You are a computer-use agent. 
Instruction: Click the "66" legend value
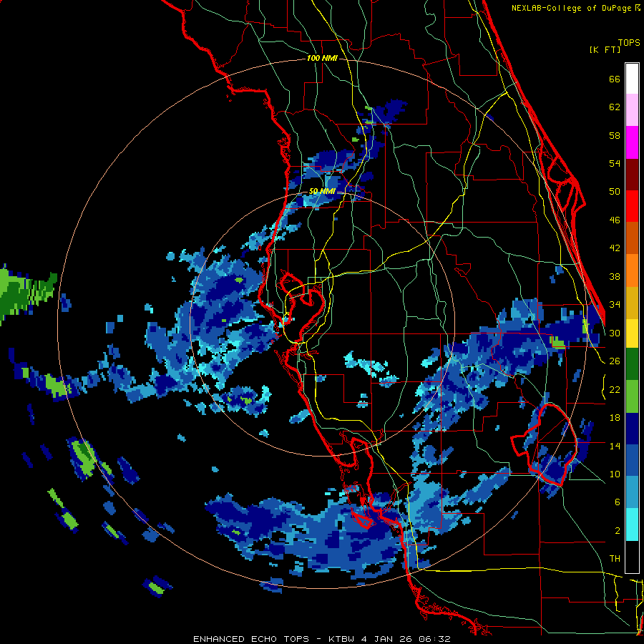click(x=615, y=79)
